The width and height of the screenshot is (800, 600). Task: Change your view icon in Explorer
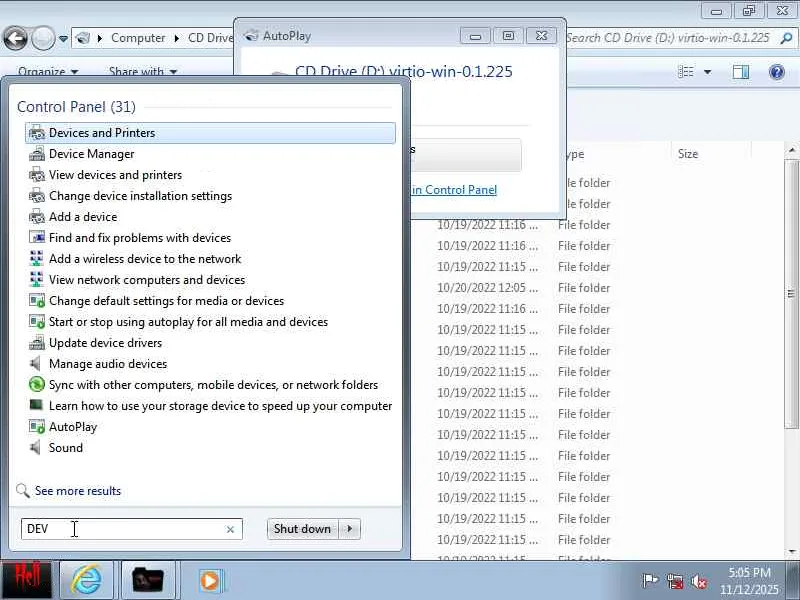pos(685,72)
